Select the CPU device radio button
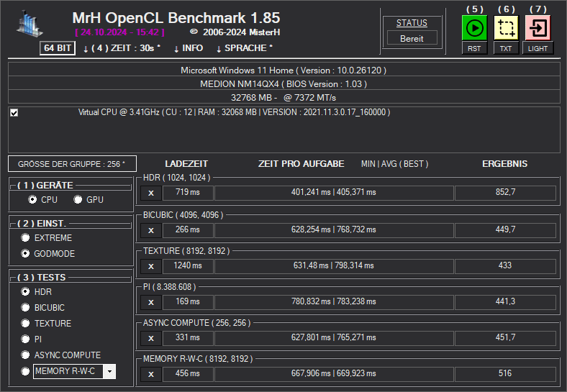Screen dimensions: 567x392 (32, 200)
